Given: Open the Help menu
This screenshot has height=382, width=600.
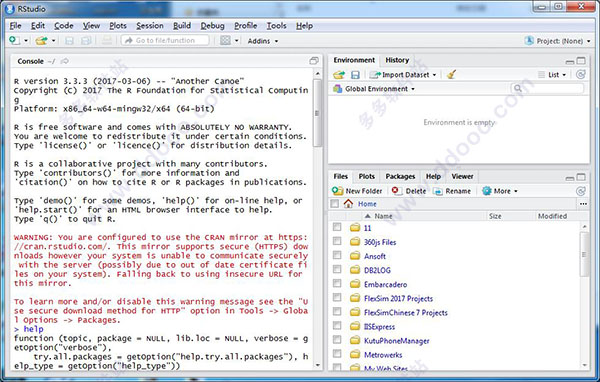Looking at the screenshot, I should pyautogui.click(x=304, y=26).
